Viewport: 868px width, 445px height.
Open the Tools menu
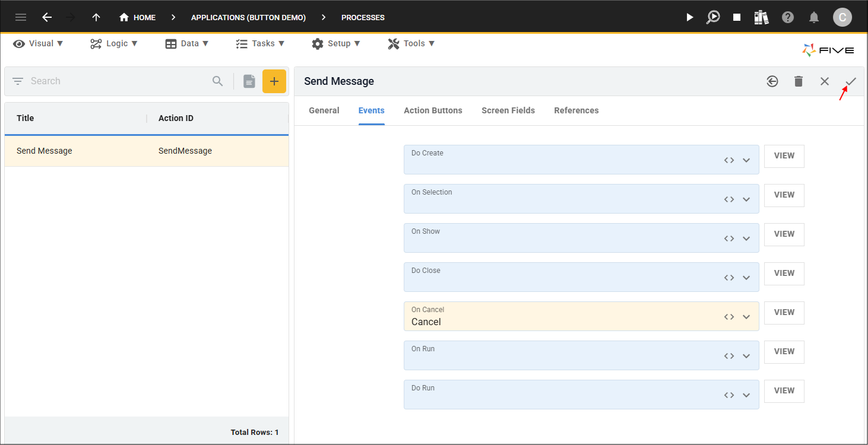click(411, 43)
